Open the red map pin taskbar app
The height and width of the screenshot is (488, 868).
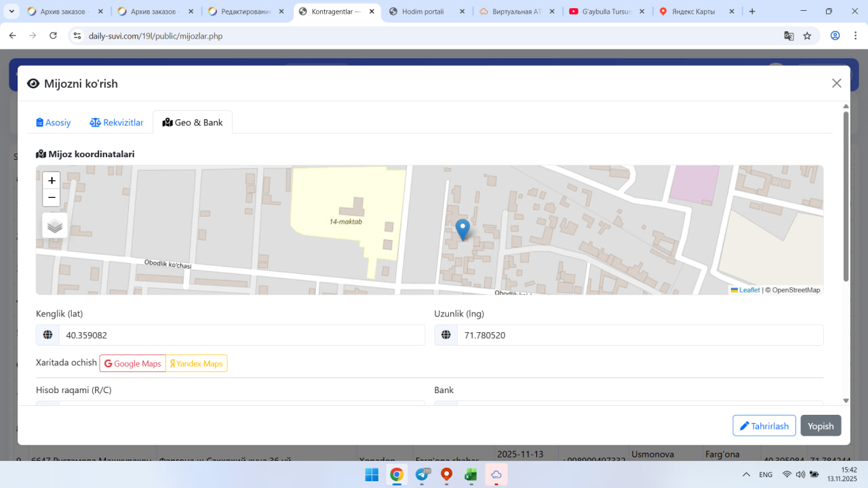(x=446, y=474)
